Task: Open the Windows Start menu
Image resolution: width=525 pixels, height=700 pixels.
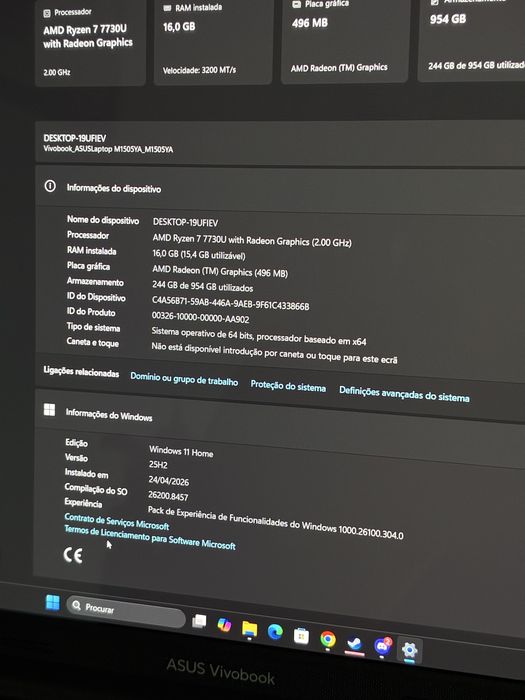Action: 53,602
